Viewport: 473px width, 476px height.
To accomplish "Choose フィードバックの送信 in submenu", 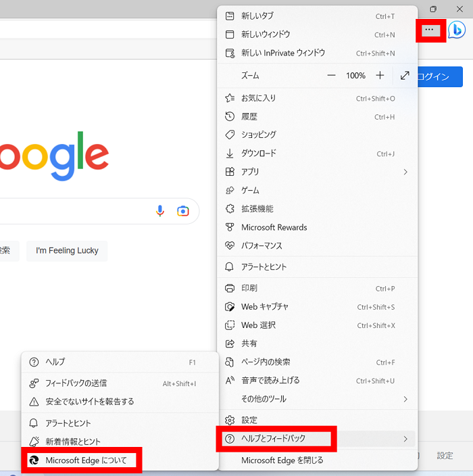I will (120, 383).
